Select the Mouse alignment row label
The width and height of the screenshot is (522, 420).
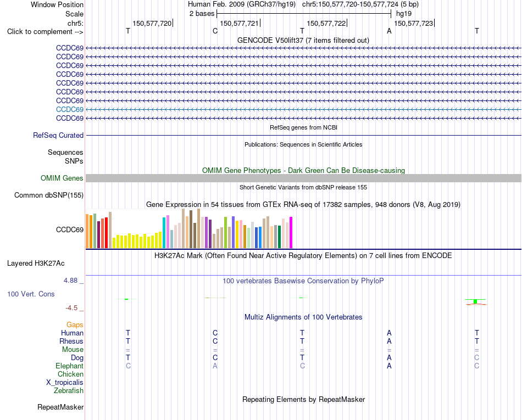point(73,350)
